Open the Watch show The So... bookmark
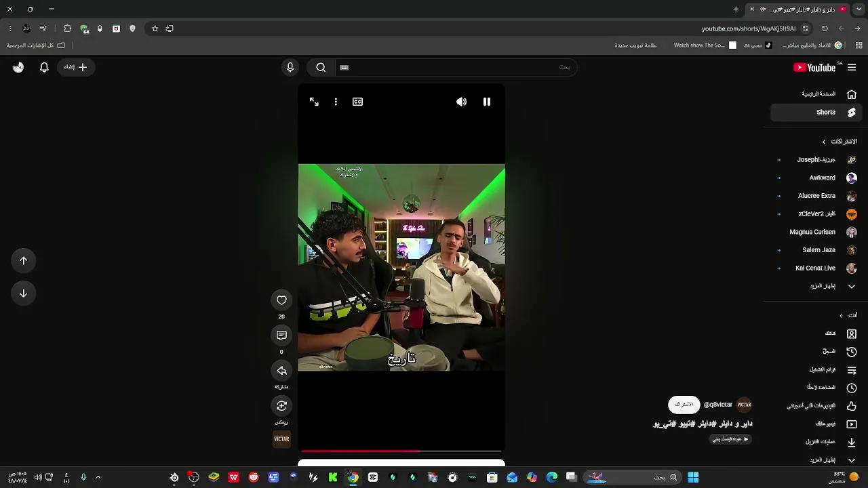868x488 pixels. point(705,45)
